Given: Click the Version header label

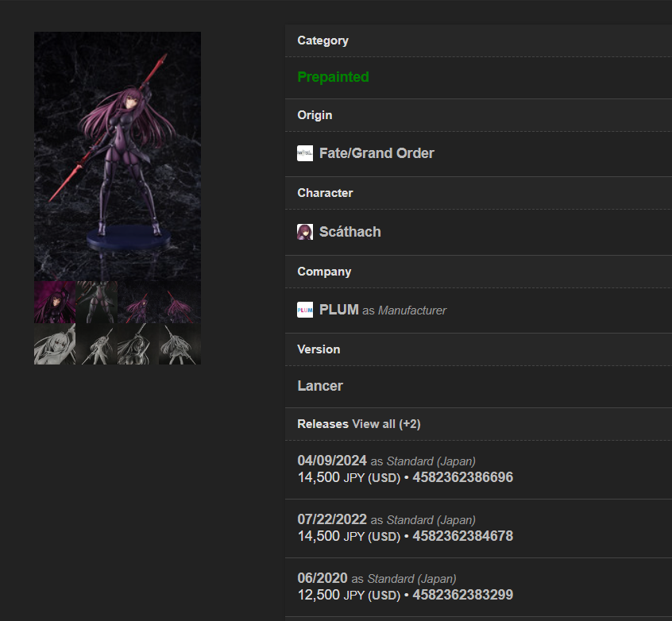Looking at the screenshot, I should [x=319, y=349].
